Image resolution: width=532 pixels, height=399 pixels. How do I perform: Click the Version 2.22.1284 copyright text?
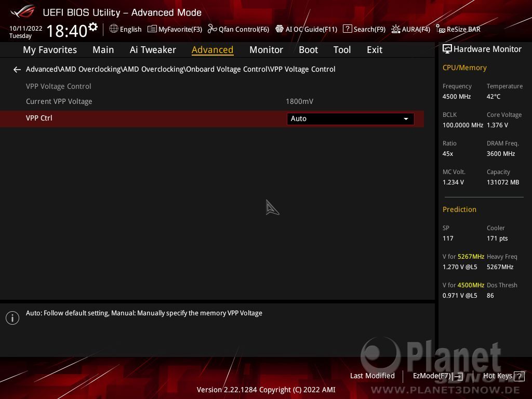point(266,390)
